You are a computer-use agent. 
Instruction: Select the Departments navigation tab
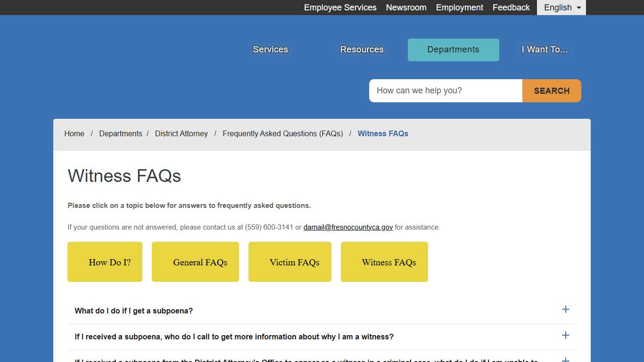click(x=453, y=49)
